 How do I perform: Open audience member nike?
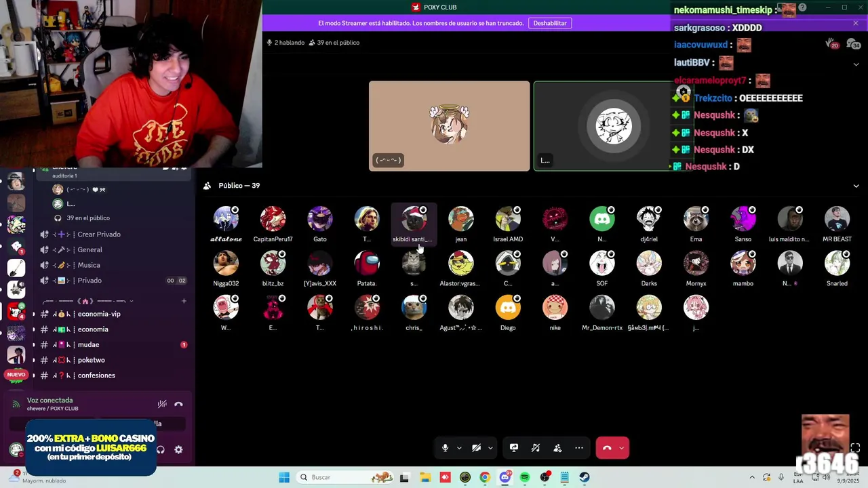point(555,314)
